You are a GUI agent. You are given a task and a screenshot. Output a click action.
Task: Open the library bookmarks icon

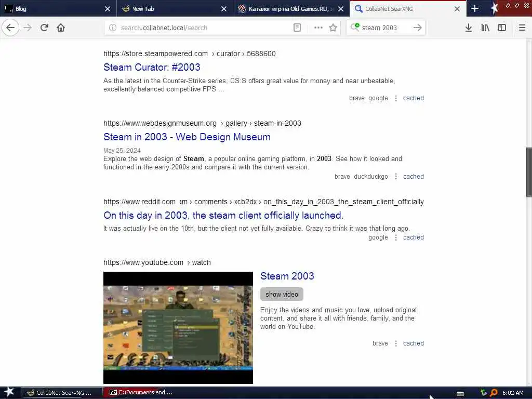(x=485, y=28)
